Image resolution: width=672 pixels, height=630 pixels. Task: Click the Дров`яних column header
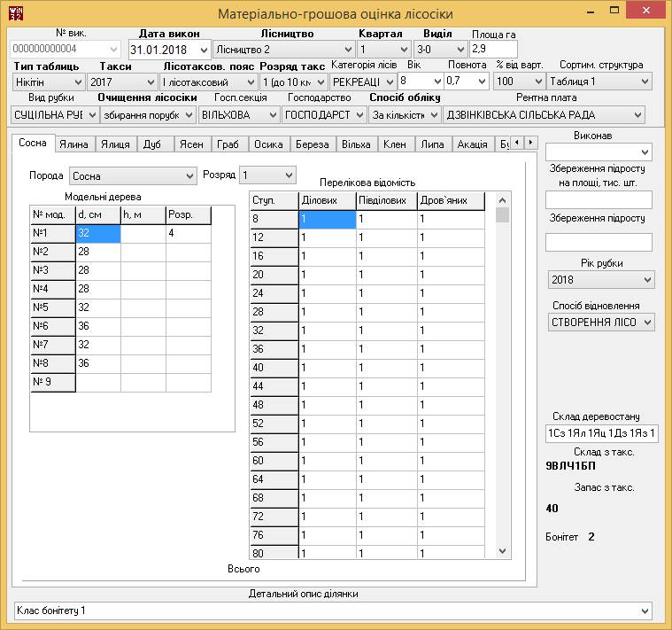click(x=451, y=201)
